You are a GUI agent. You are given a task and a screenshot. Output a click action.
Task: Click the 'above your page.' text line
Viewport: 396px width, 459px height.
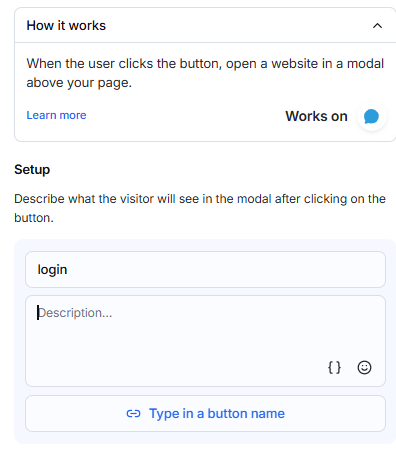click(x=79, y=83)
